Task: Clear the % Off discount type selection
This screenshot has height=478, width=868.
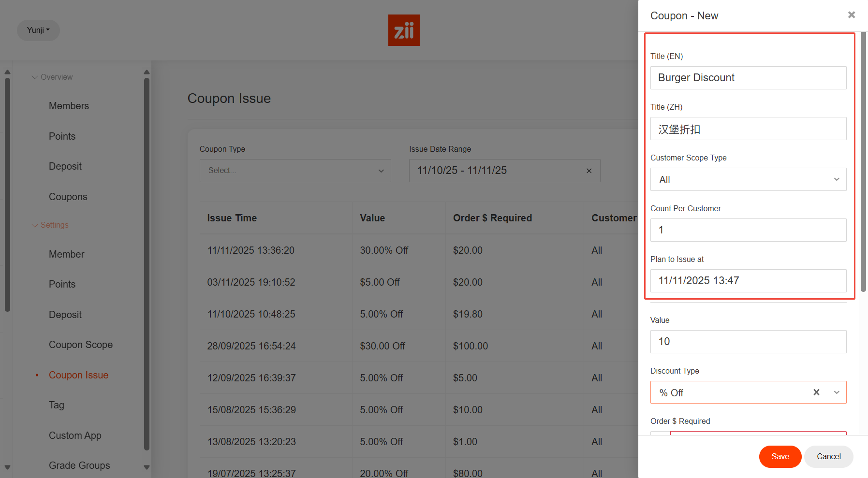Action: [x=816, y=392]
